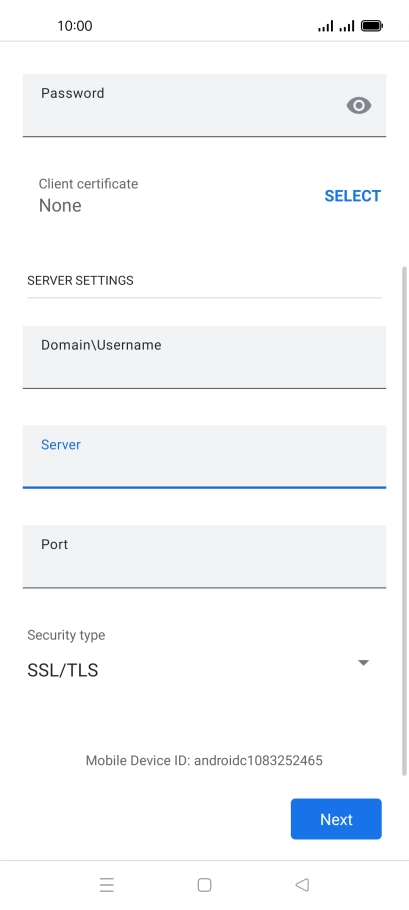Tap the first signal strength icon
The height and width of the screenshot is (910, 409).
pyautogui.click(x=325, y=26)
